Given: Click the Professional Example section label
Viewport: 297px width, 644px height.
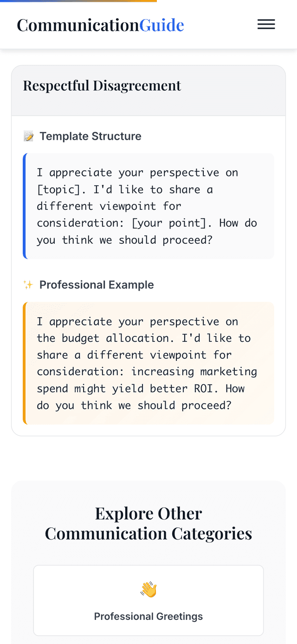Looking at the screenshot, I should (97, 285).
